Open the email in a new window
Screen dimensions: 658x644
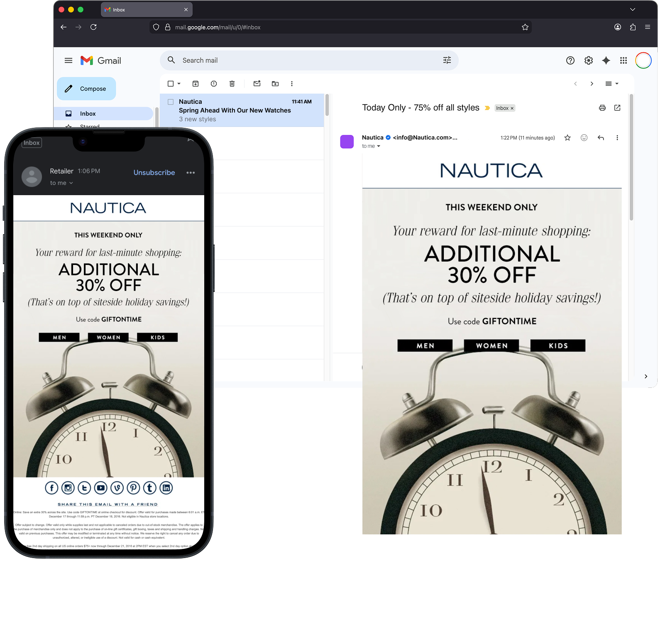617,108
